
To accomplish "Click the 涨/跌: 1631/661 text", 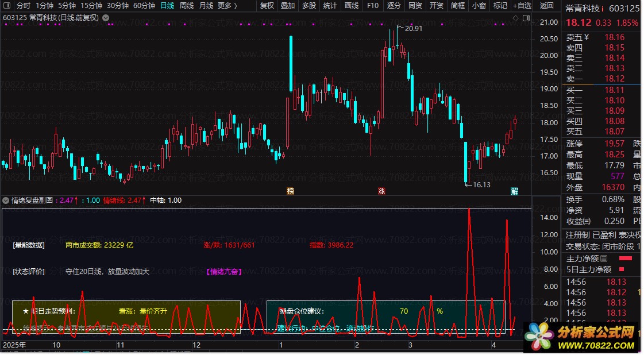I will 229,245.
